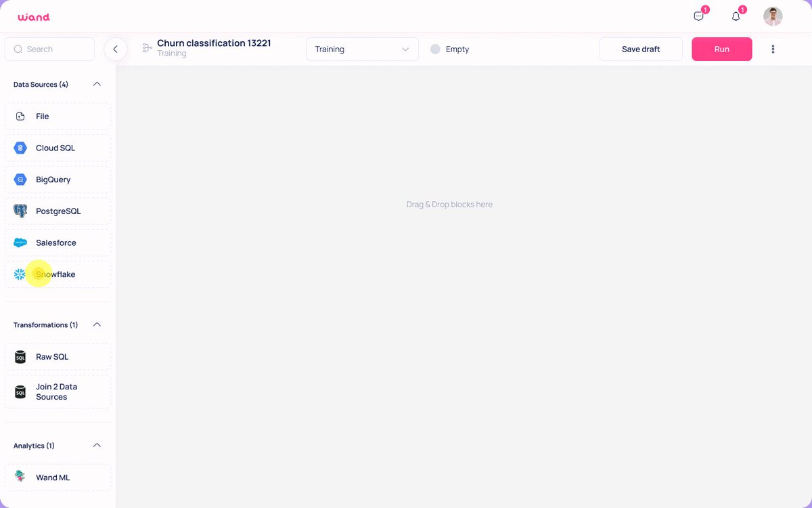Select the Cloud SQL icon
This screenshot has width=812, height=508.
coord(20,148)
